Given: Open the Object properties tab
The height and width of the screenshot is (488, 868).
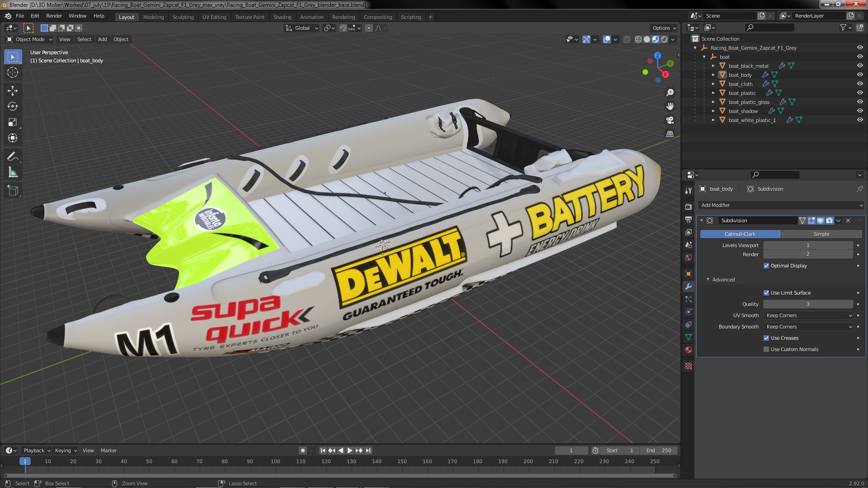Looking at the screenshot, I should [x=689, y=274].
